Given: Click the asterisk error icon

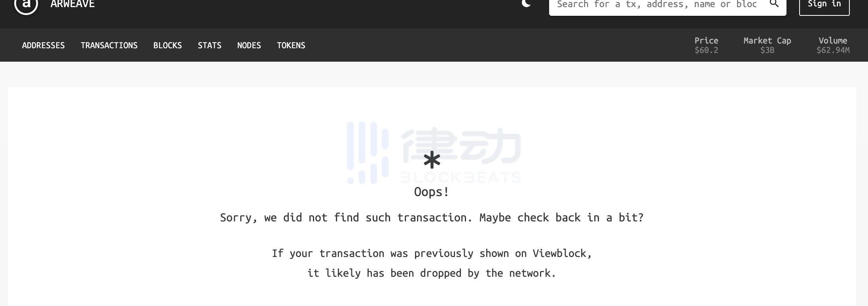Looking at the screenshot, I should point(432,160).
